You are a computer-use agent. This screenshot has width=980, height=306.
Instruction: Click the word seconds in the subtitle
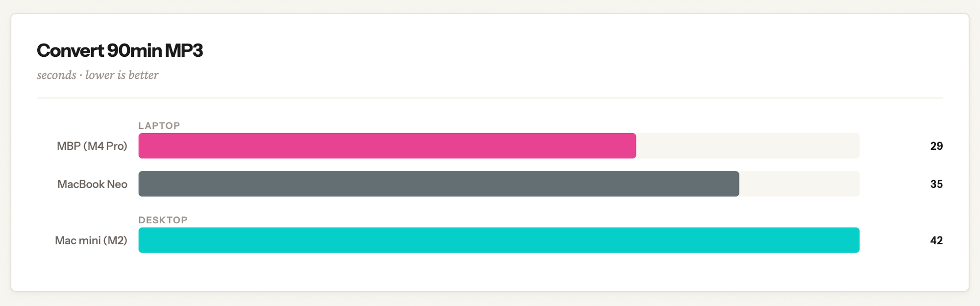tap(57, 75)
